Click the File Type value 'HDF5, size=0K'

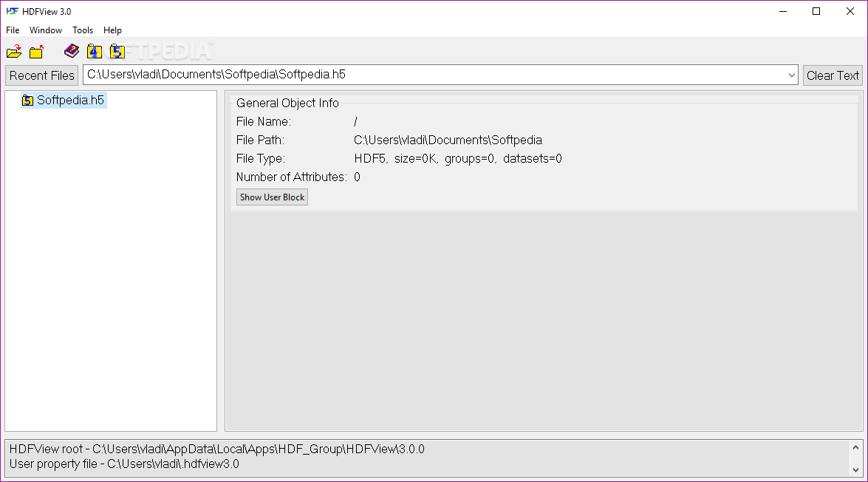[397, 158]
